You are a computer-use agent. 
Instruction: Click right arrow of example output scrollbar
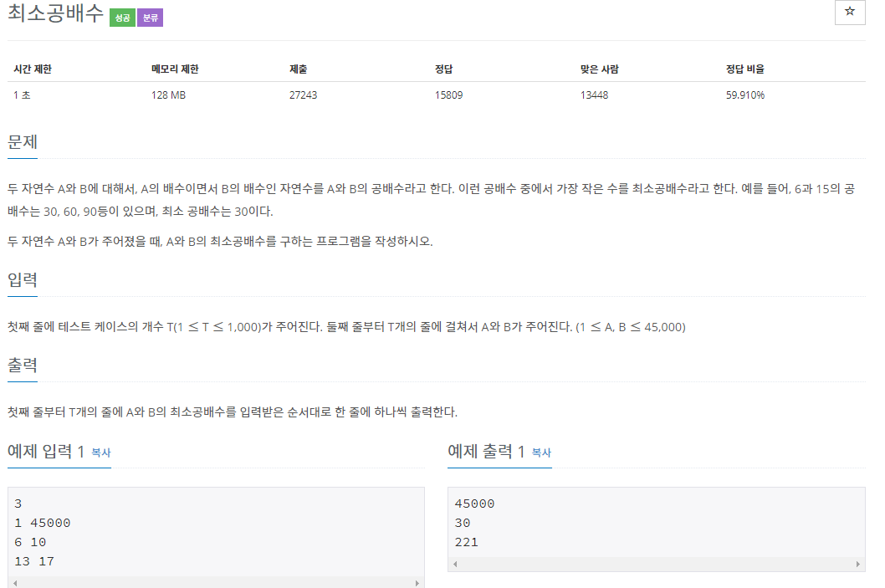tap(857, 564)
